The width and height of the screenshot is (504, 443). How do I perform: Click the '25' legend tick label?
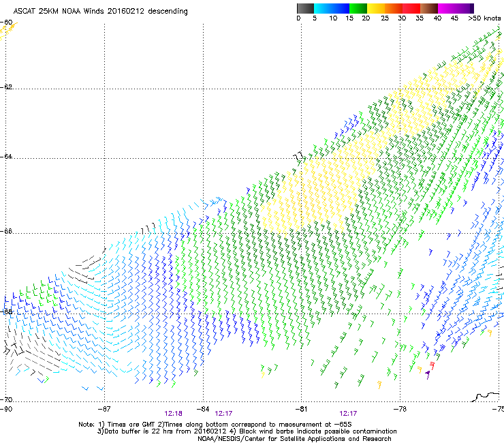[385, 18]
